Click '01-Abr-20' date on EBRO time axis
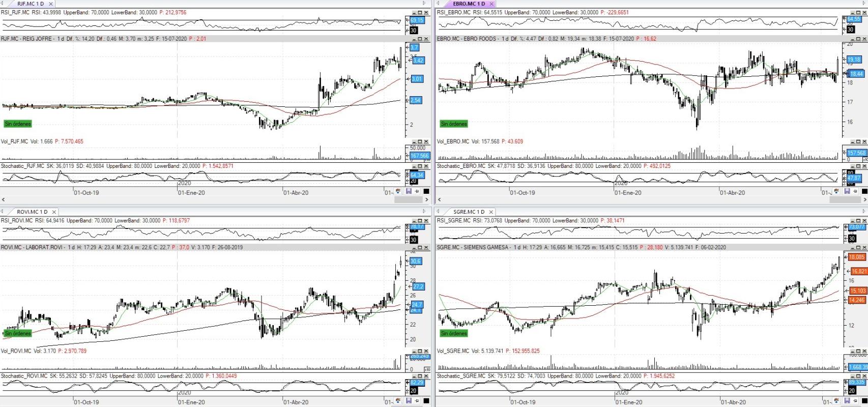The width and height of the screenshot is (868, 407). click(732, 193)
